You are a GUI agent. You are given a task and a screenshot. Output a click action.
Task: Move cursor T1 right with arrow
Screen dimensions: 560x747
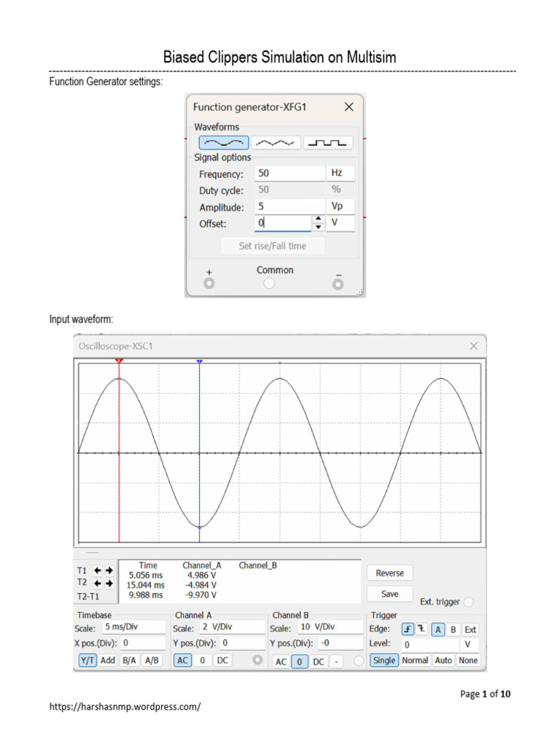(109, 570)
